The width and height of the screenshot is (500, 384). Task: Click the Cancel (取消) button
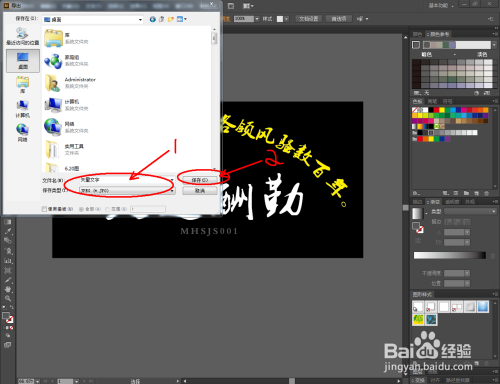[x=200, y=191]
